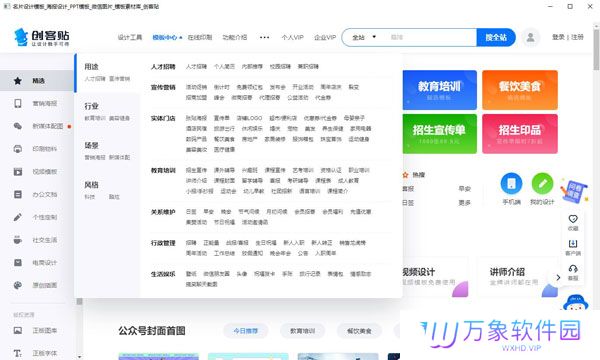Open 社交生活 cup icon in the sidebar
The height and width of the screenshot is (360, 600).
pos(18,240)
